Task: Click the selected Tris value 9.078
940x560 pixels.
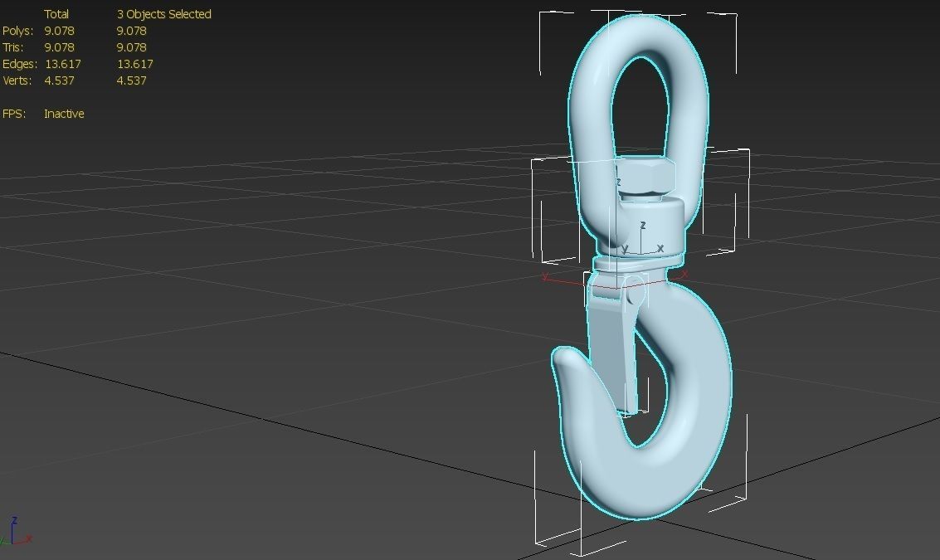Action: 131,47
